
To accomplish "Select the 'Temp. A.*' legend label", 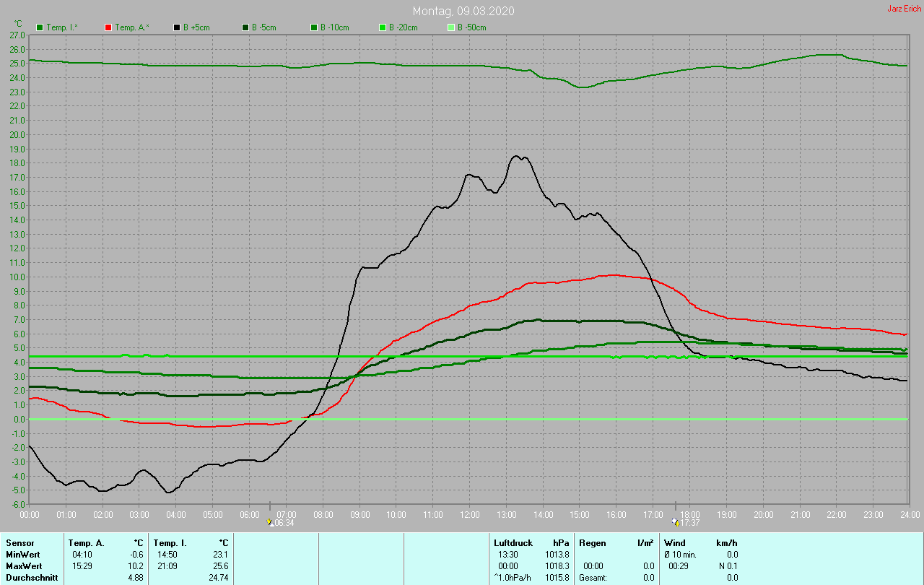I will 132,27.
